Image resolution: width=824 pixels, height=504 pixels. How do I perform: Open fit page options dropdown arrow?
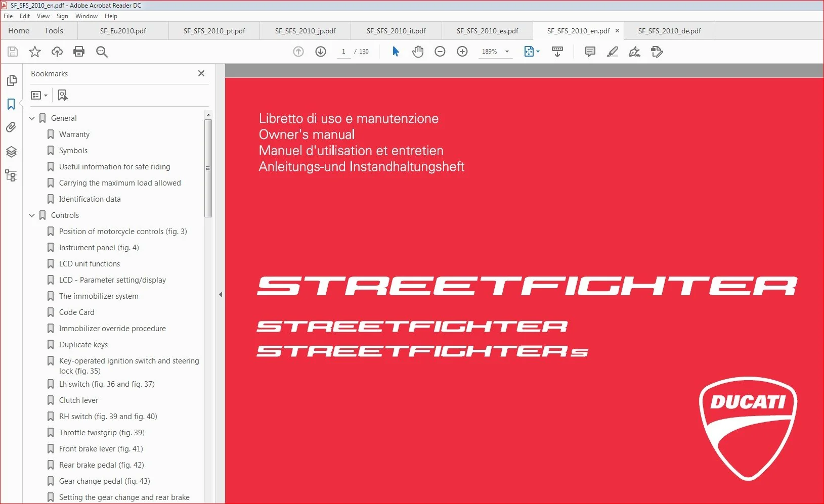538,52
